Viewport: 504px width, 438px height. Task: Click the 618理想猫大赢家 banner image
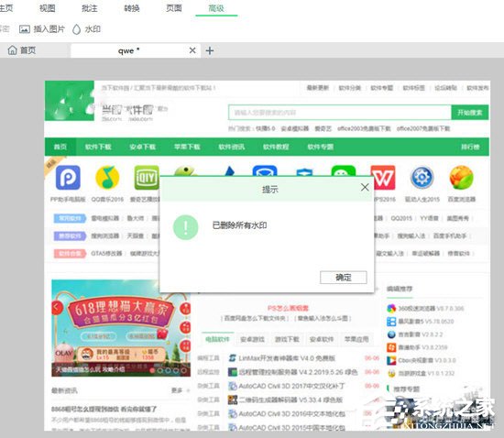[x=121, y=328]
